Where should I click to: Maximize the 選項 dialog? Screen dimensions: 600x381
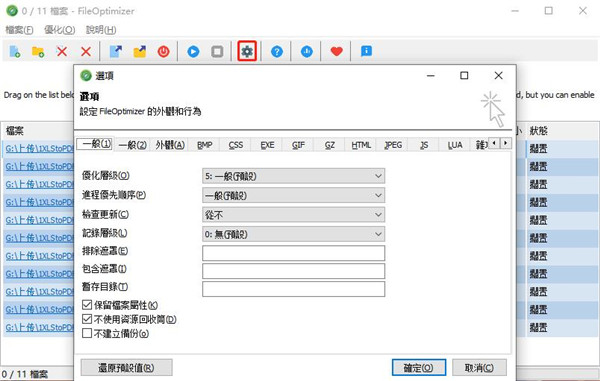(464, 76)
